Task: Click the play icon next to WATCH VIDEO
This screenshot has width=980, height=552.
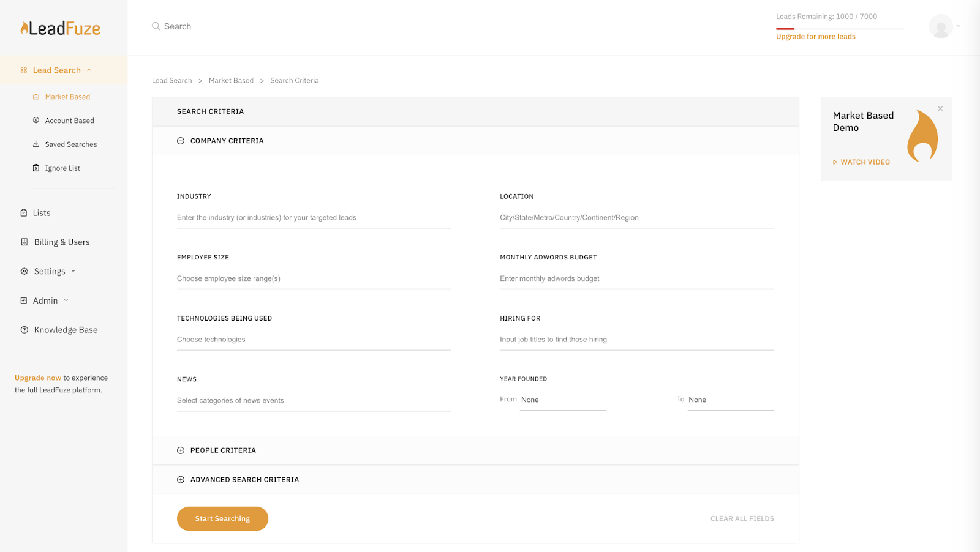Action: tap(835, 162)
